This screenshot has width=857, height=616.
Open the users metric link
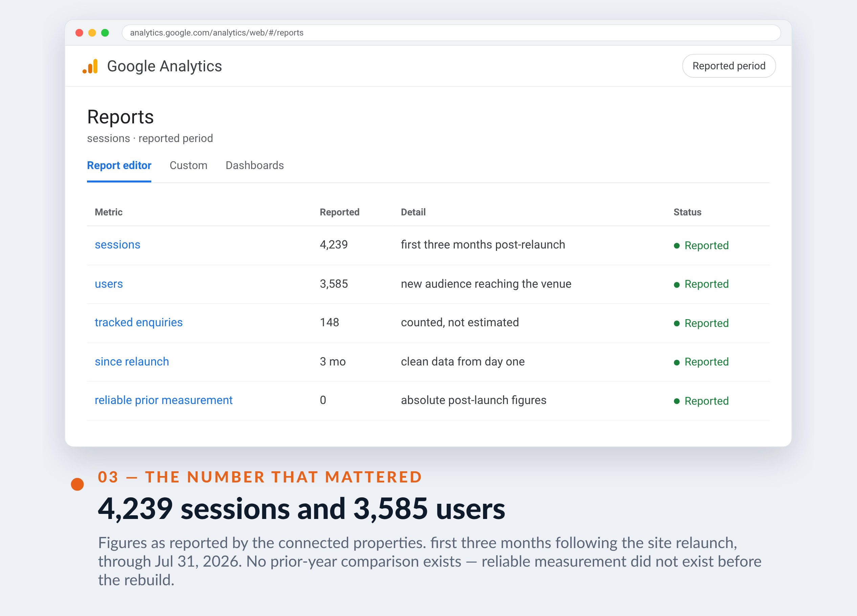click(x=109, y=284)
